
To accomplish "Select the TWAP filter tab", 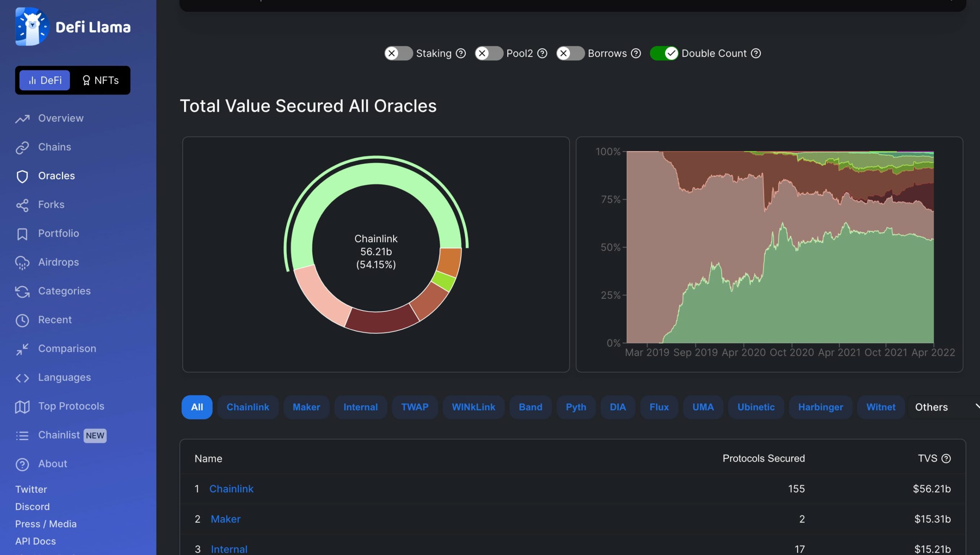I will [x=415, y=407].
